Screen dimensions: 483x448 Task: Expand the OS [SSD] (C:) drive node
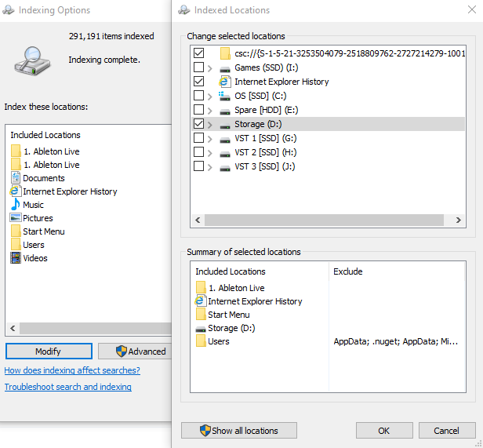click(210, 97)
